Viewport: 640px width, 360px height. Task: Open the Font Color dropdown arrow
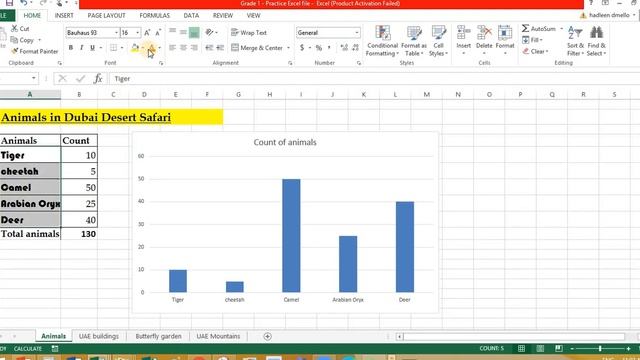tap(160, 48)
